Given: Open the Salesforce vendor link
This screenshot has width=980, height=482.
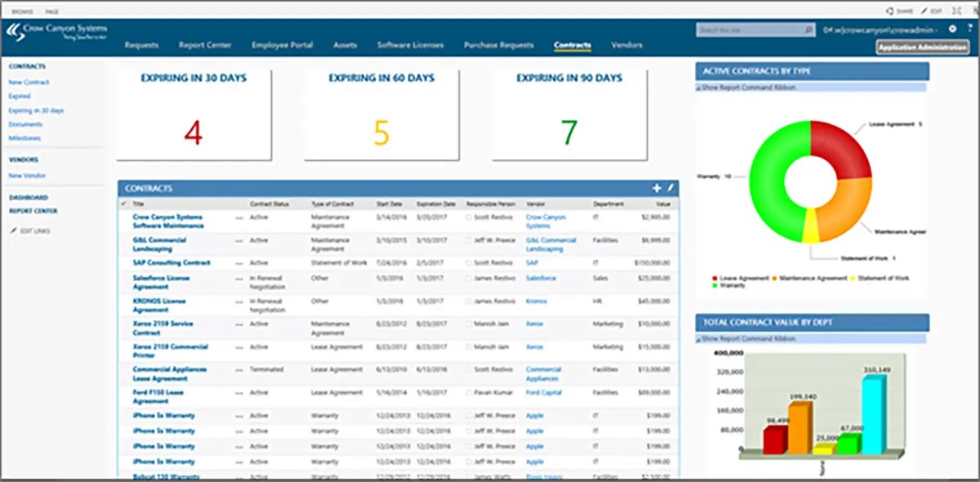Looking at the screenshot, I should (541, 279).
